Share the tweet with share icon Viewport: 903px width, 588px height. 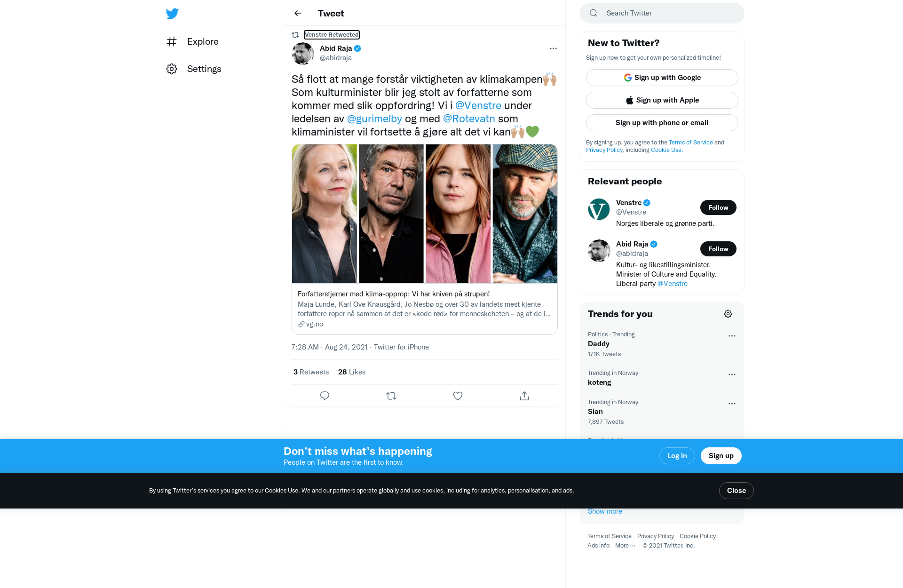point(524,396)
